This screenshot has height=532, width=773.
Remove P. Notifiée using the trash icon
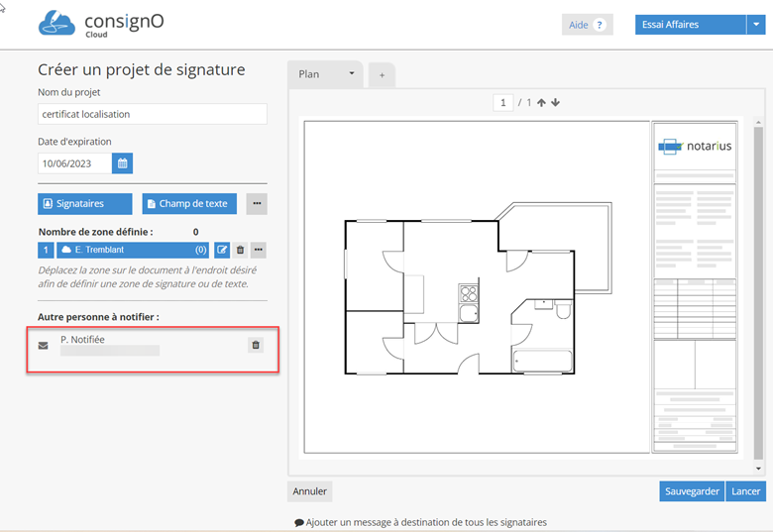click(x=256, y=345)
